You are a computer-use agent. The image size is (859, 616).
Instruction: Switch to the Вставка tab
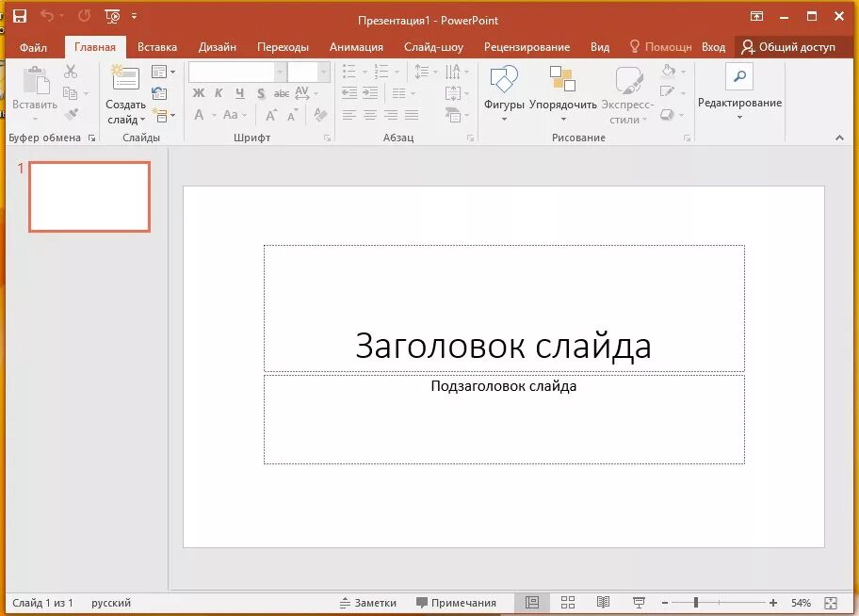point(157,47)
